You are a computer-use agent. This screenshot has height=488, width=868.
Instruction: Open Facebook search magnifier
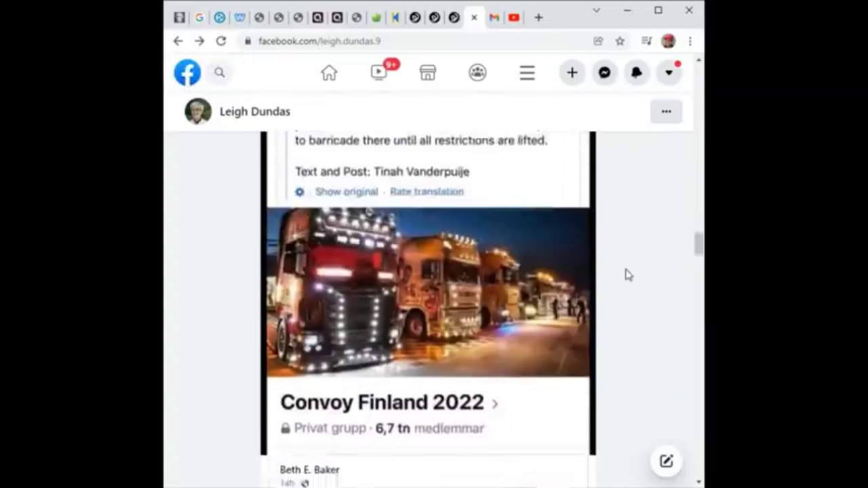(220, 73)
